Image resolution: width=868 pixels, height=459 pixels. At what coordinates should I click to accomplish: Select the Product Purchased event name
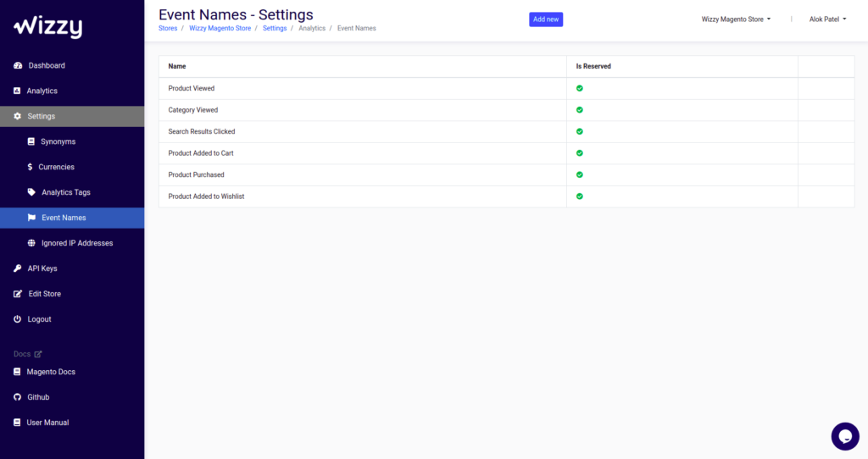196,174
